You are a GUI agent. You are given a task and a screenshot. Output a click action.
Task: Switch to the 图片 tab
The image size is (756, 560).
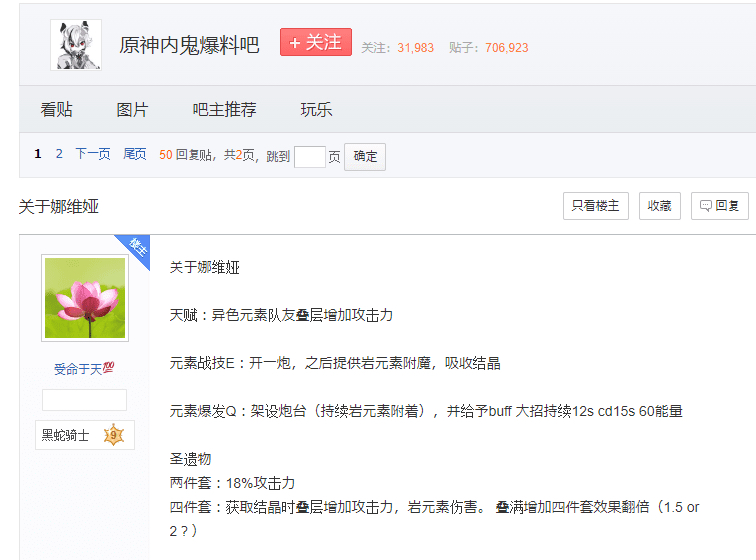(132, 109)
